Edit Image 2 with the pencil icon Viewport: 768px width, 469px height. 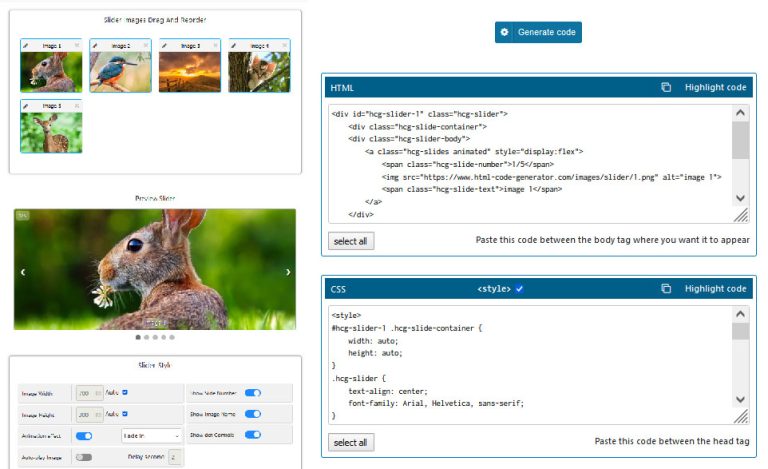tap(95, 46)
